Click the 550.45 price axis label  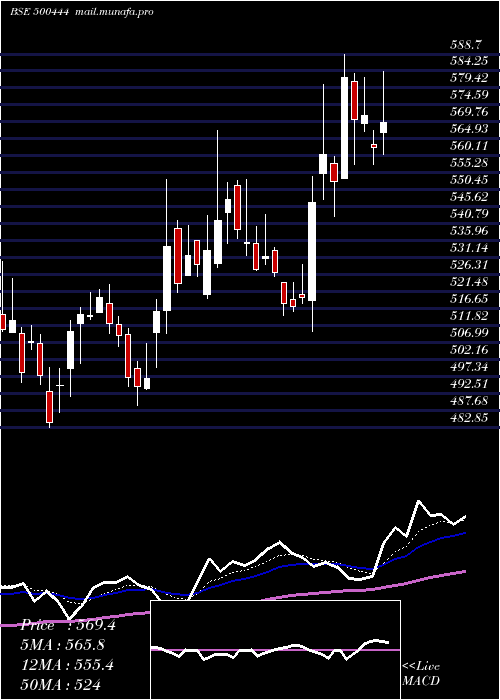[x=469, y=180]
